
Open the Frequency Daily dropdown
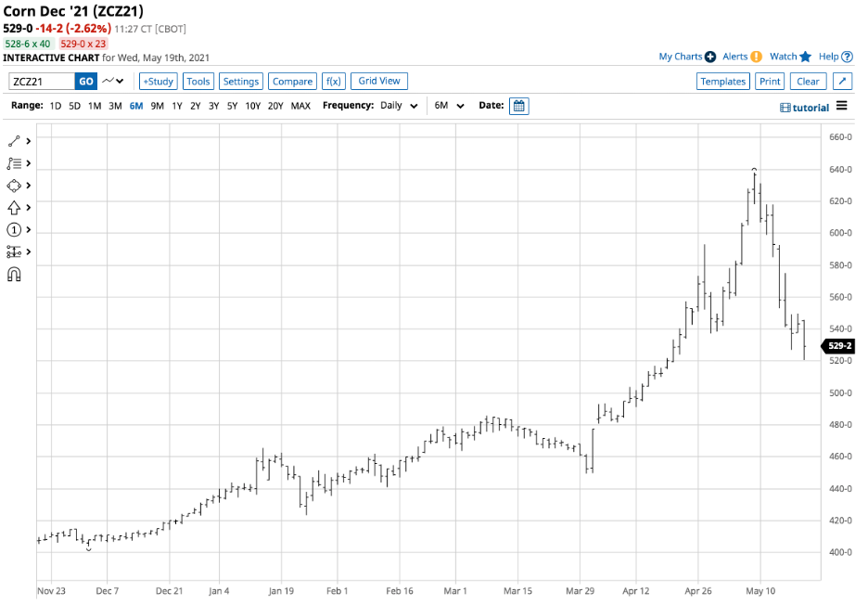pos(399,105)
